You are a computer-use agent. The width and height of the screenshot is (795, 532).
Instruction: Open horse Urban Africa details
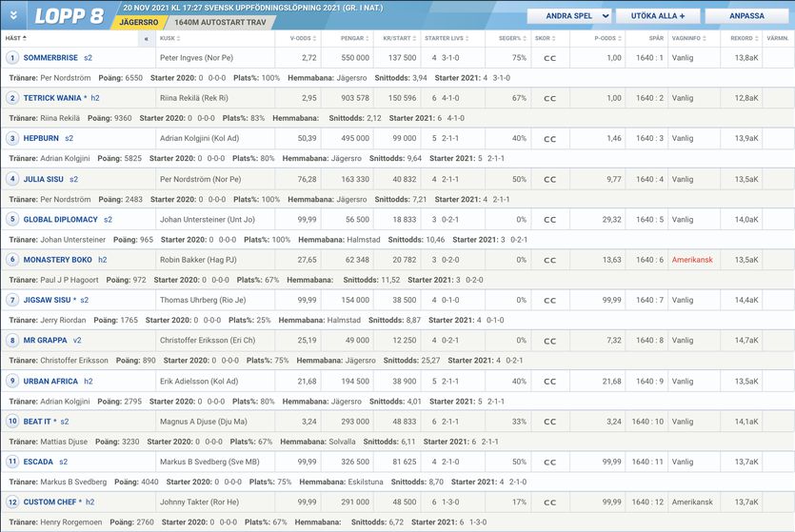point(50,381)
